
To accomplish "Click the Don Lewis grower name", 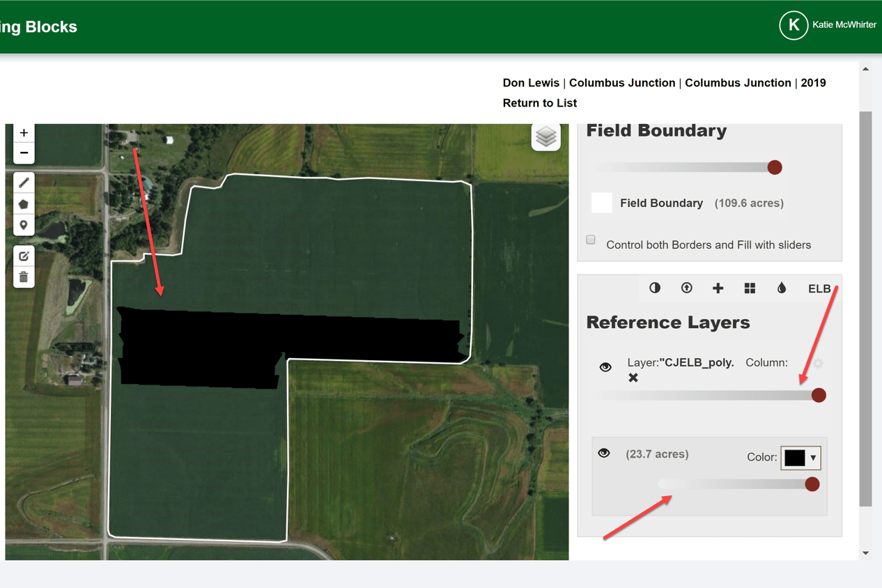I will [x=531, y=83].
